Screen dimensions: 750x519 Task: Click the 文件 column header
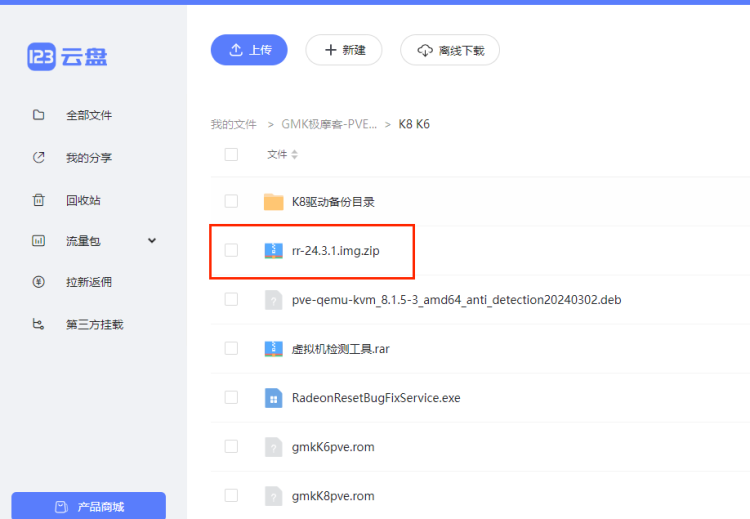[x=277, y=155]
